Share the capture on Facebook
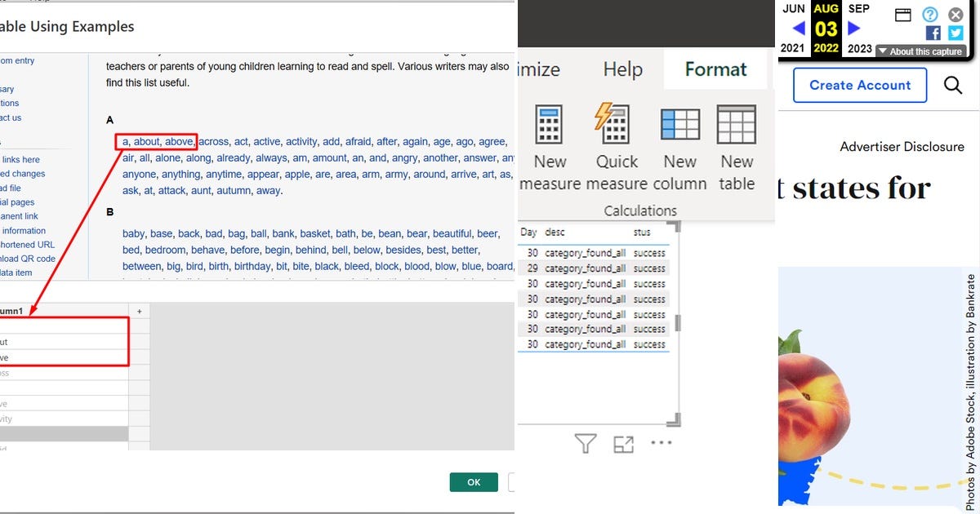The image size is (980, 514). tap(933, 33)
